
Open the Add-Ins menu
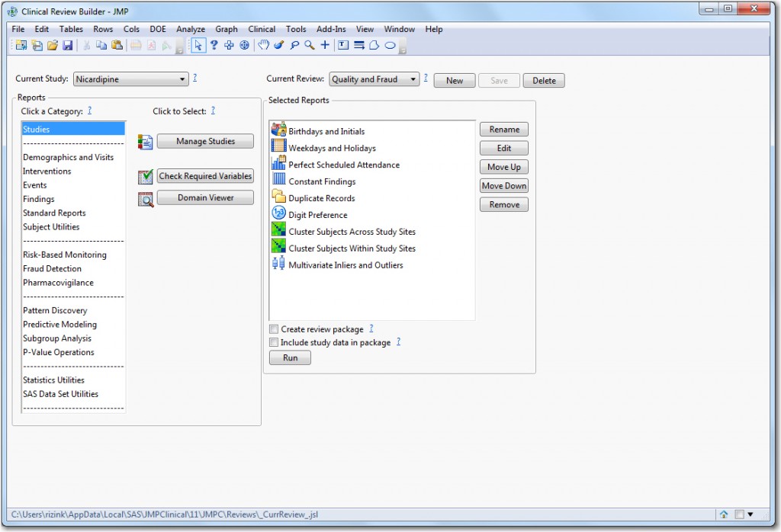[331, 29]
